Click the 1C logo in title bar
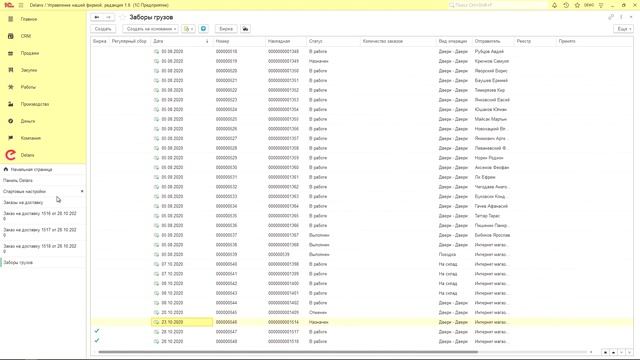 tap(9, 5)
